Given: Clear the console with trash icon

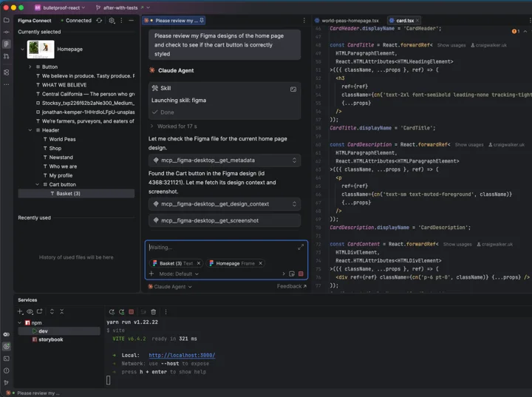Looking at the screenshot, I should click(154, 312).
